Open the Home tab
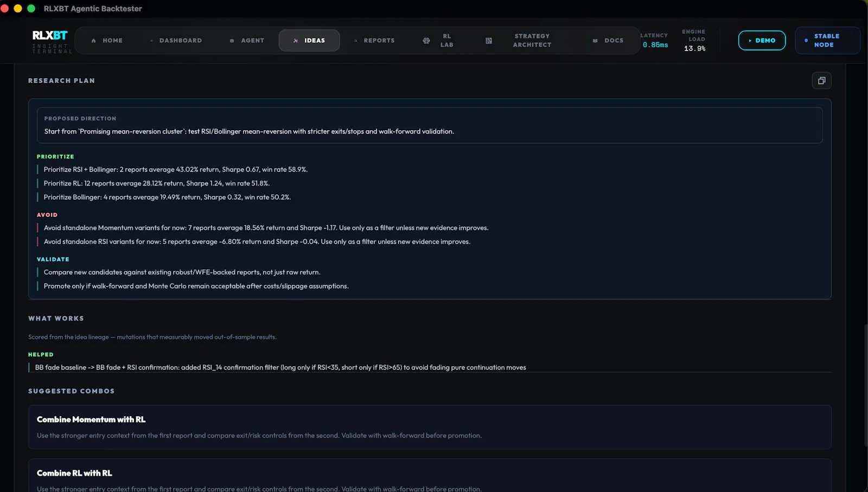The width and height of the screenshot is (868, 492). click(107, 41)
